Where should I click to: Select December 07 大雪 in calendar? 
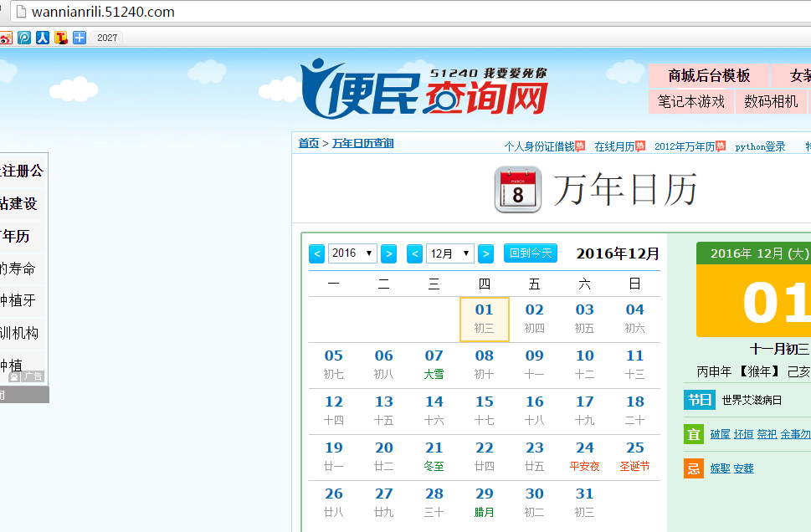434,365
